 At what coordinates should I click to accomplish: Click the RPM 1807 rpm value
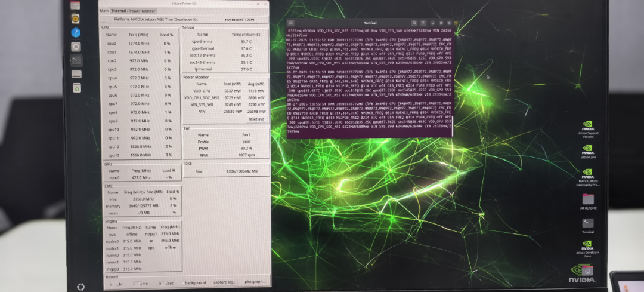click(246, 155)
